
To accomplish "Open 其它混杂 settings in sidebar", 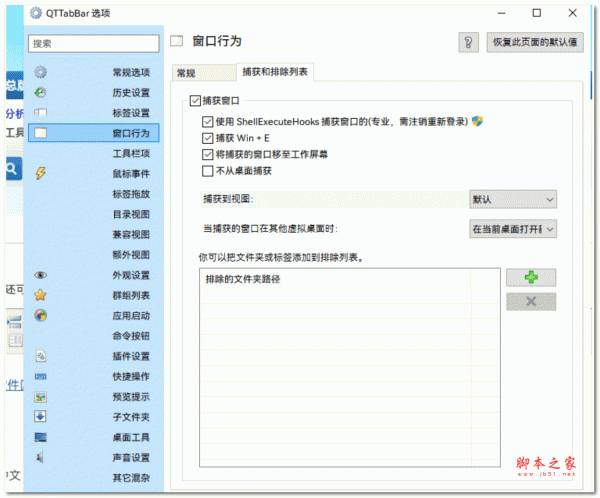I will pyautogui.click(x=131, y=477).
